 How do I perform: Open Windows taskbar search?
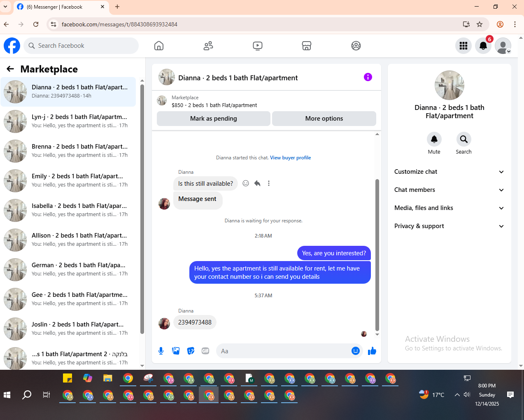click(x=27, y=395)
